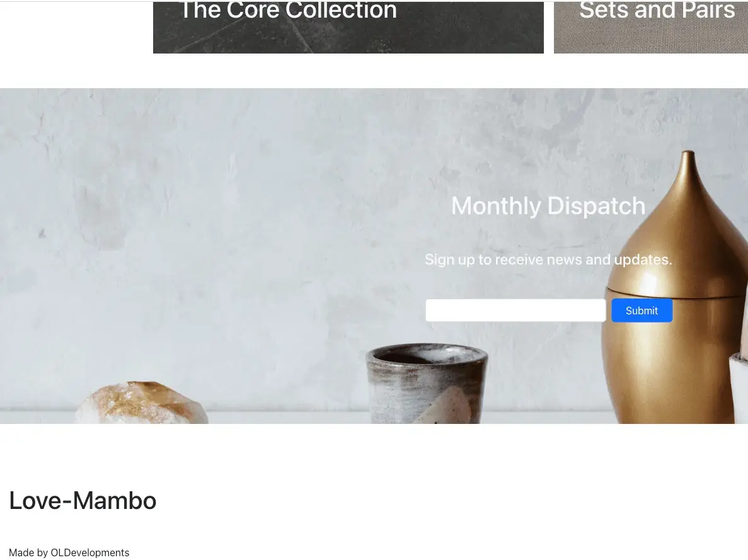Click the Love-Mambo footer brand name

83,501
